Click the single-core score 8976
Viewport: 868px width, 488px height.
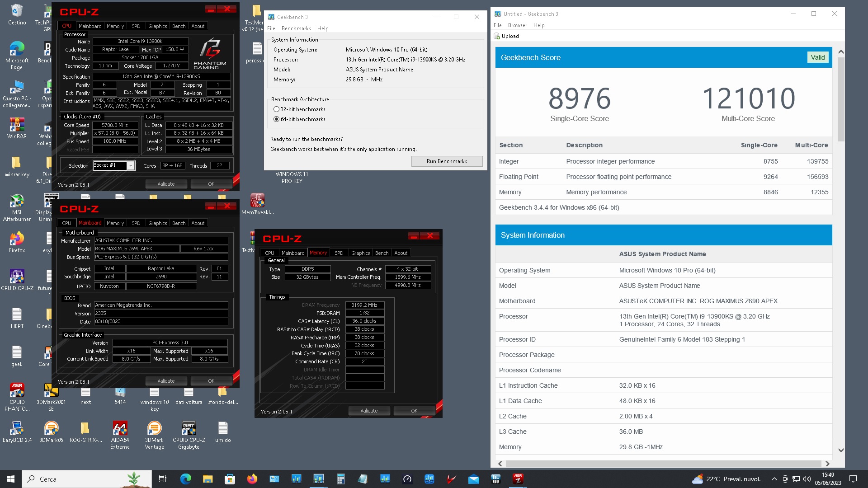[579, 99]
